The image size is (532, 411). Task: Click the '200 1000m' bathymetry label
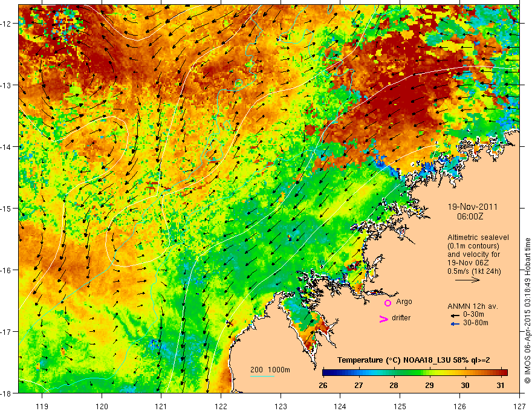tap(270, 370)
